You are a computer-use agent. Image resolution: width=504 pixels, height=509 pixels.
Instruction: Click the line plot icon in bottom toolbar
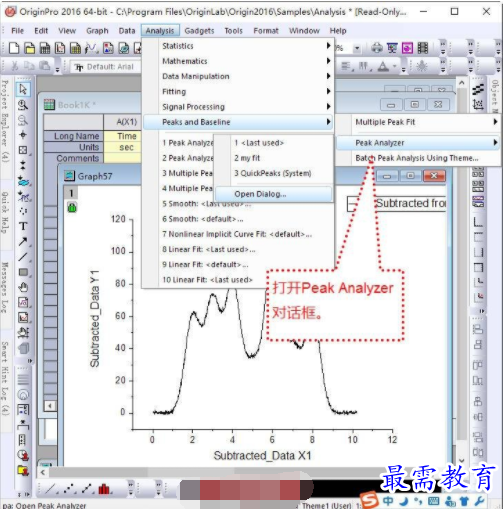pos(50,489)
